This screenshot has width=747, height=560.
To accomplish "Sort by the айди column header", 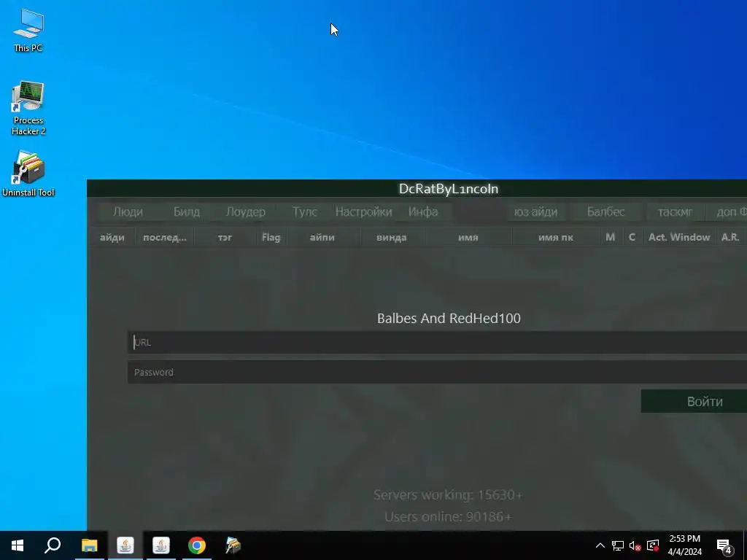I will [x=112, y=237].
